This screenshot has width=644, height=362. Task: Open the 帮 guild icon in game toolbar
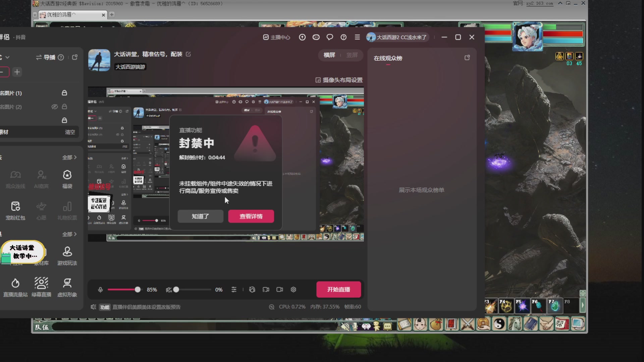coord(562,324)
